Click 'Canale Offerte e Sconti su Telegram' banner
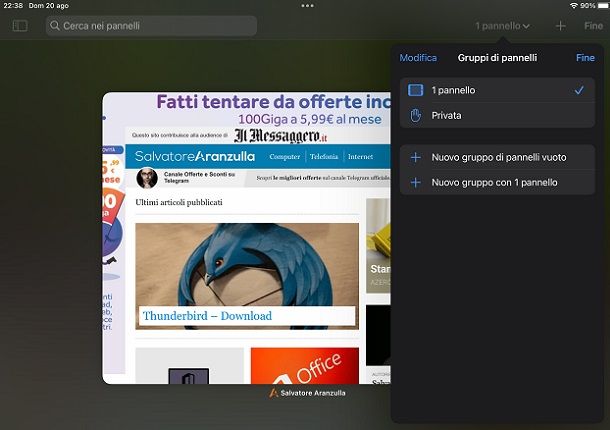This screenshot has width=610, height=430. pyautogui.click(x=199, y=177)
